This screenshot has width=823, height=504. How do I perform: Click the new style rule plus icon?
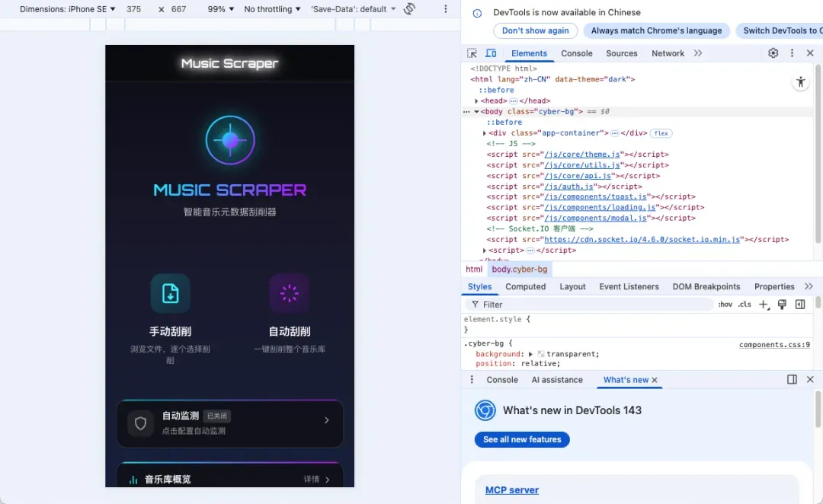pos(764,305)
